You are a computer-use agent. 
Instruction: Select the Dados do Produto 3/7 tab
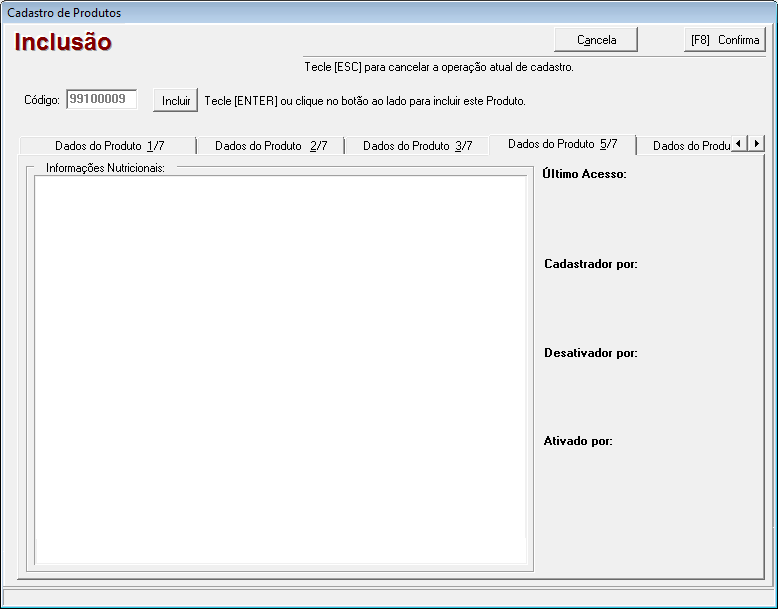click(417, 146)
